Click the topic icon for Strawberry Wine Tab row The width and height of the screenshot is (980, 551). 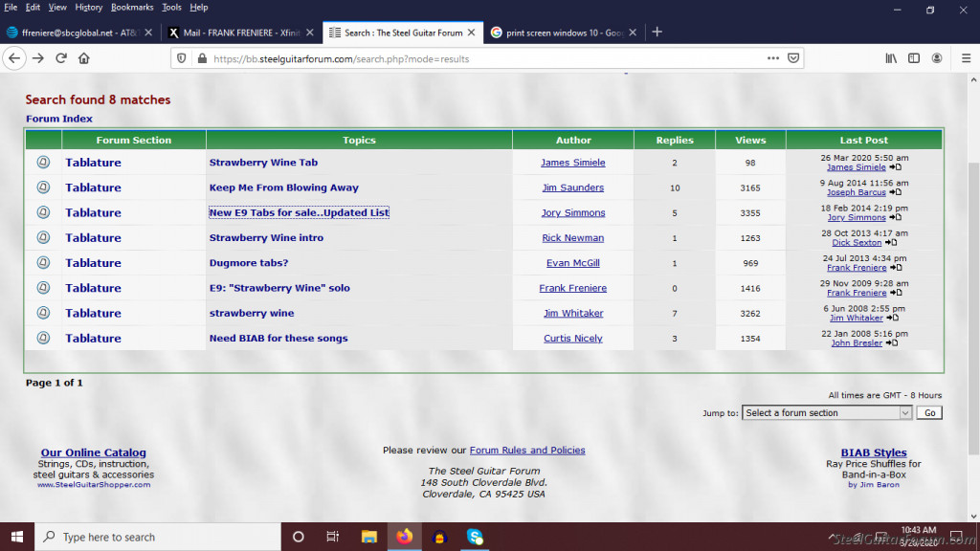click(x=43, y=163)
